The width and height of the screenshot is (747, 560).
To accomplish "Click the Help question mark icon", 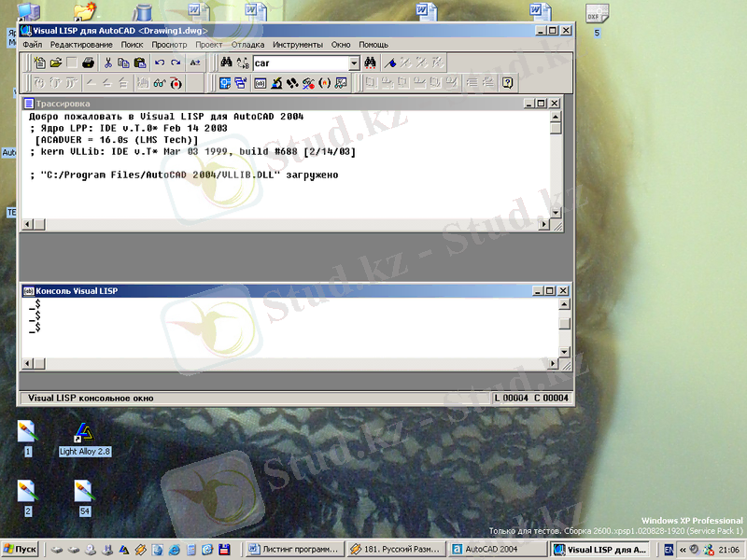I will click(507, 83).
